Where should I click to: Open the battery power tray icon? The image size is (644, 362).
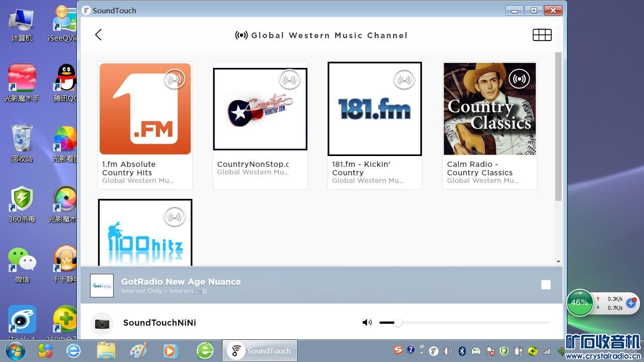(518, 351)
